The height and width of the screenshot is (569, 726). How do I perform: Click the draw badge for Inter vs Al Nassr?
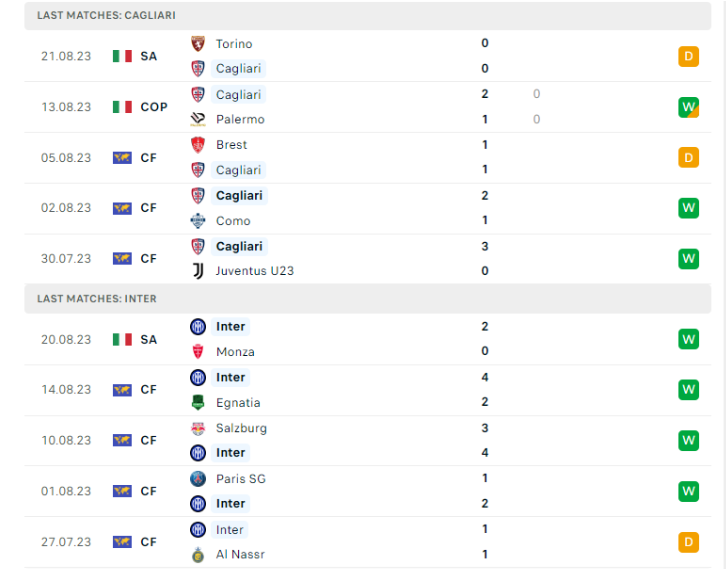(688, 542)
